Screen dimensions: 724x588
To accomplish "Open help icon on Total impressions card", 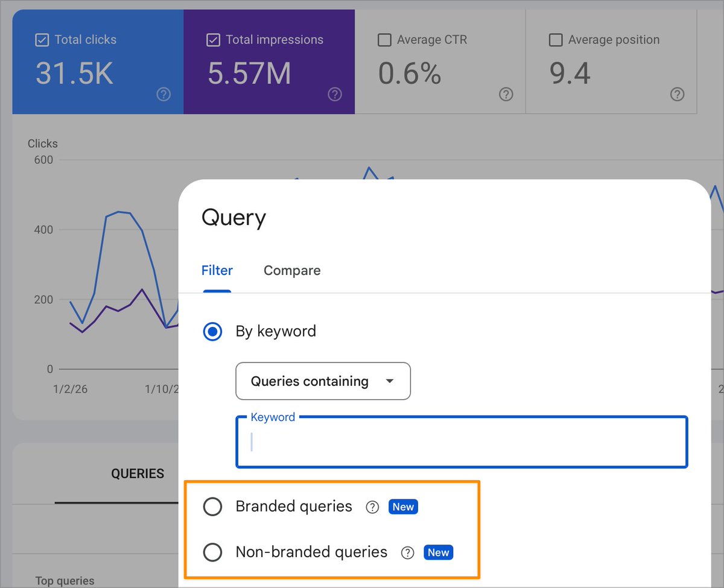I will click(x=335, y=94).
